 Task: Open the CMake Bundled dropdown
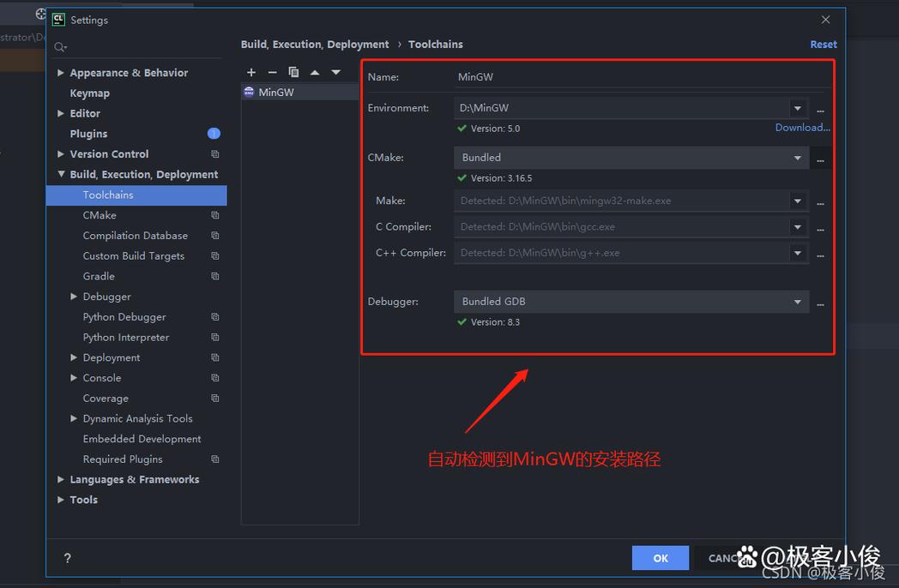[798, 159]
